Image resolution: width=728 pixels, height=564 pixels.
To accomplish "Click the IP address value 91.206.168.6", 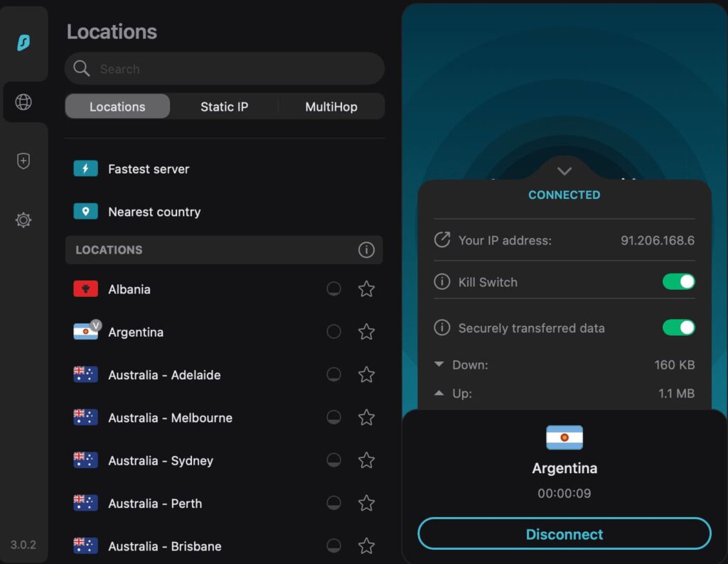I will click(x=658, y=240).
